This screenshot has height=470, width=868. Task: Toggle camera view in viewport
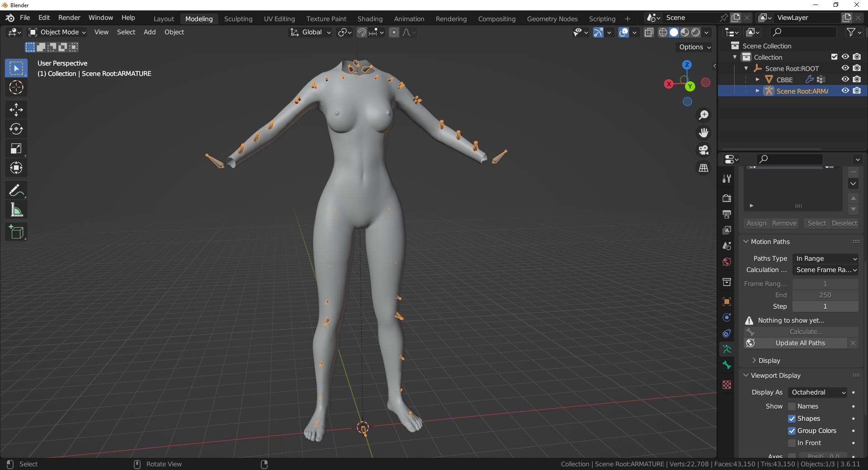(703, 150)
